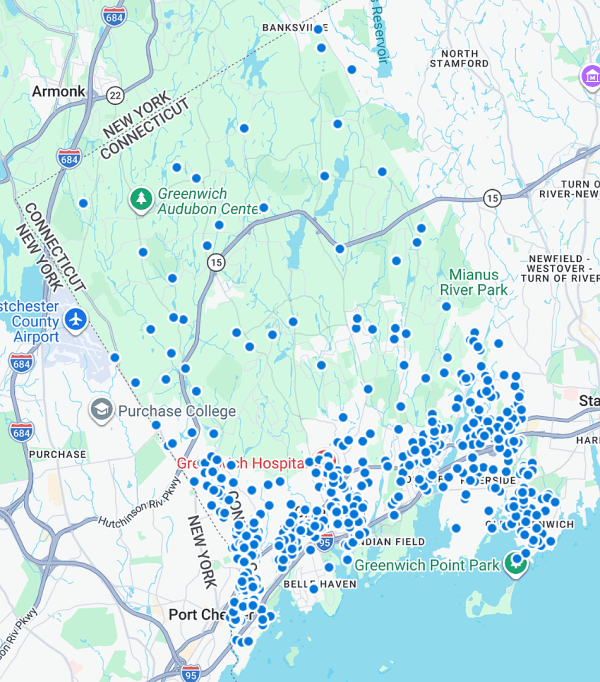Open the Purchase College graduation cap marker
Screen dimensions: 600x682
point(101,410)
